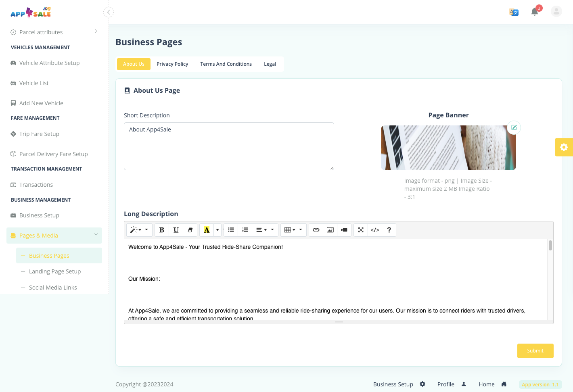This screenshot has width=573, height=392.
Task: Click Home footer link
Action: click(487, 384)
